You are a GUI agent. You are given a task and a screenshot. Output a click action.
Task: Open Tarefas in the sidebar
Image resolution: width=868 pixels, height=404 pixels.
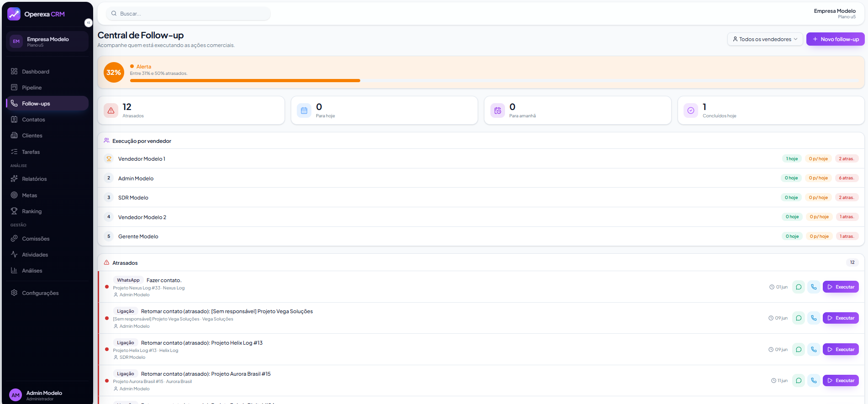point(47,152)
